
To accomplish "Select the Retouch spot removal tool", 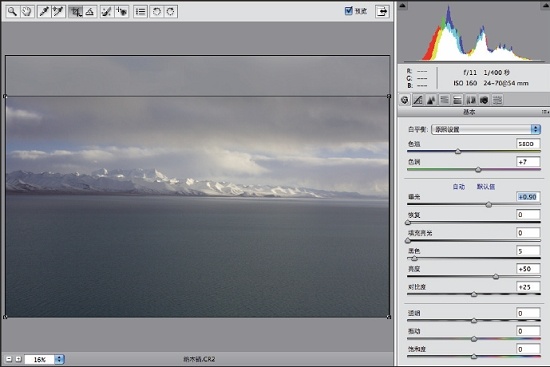I will 107,12.
